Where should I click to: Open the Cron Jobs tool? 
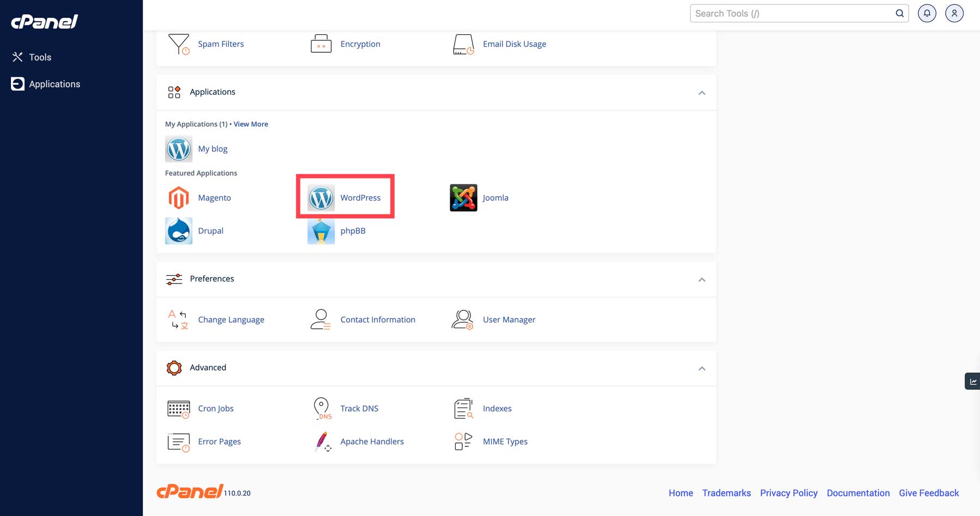(216, 408)
